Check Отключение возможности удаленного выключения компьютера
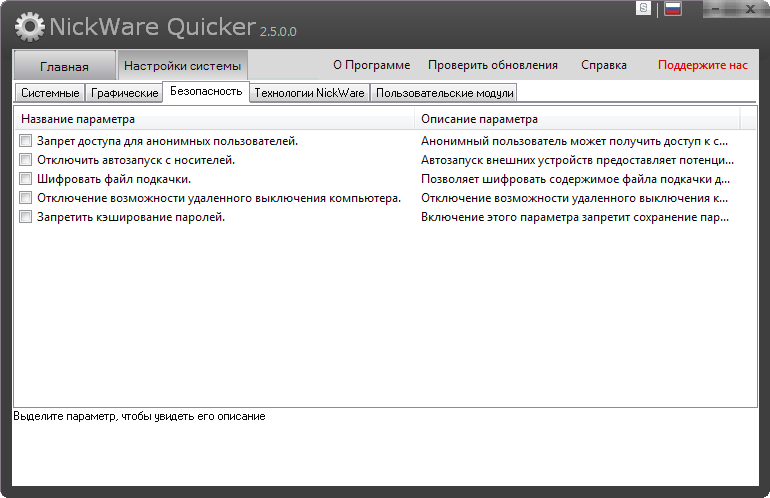The width and height of the screenshot is (770, 498). (x=26, y=198)
